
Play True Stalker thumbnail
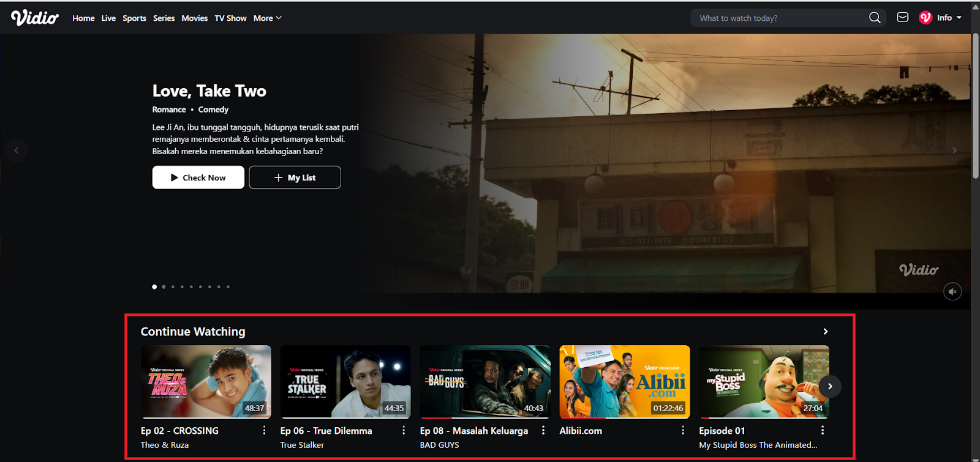(345, 382)
